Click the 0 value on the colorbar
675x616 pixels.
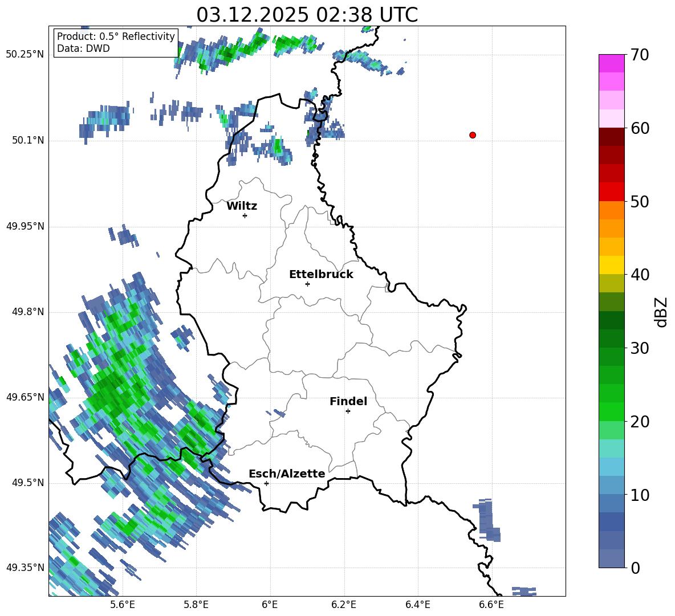point(635,568)
